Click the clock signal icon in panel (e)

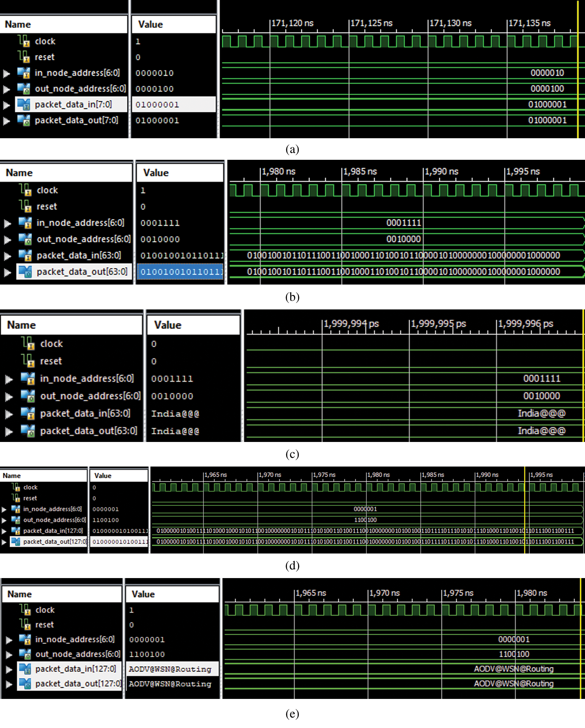click(x=25, y=610)
